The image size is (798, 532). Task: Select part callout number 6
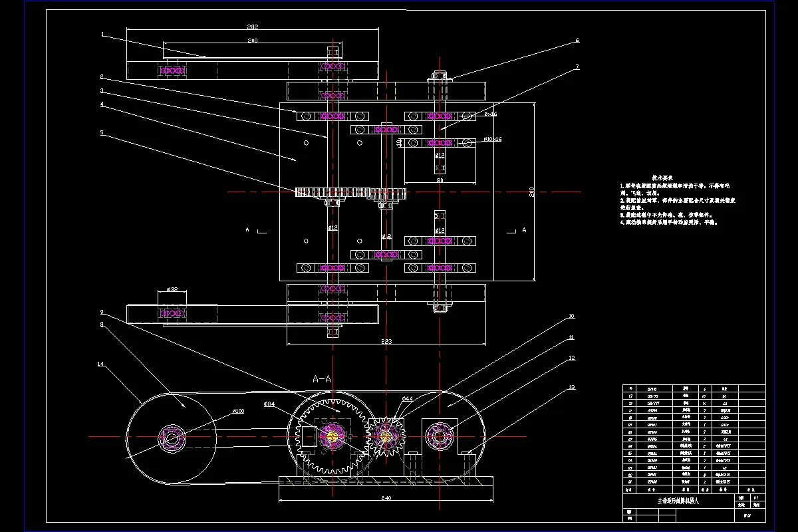pos(577,41)
